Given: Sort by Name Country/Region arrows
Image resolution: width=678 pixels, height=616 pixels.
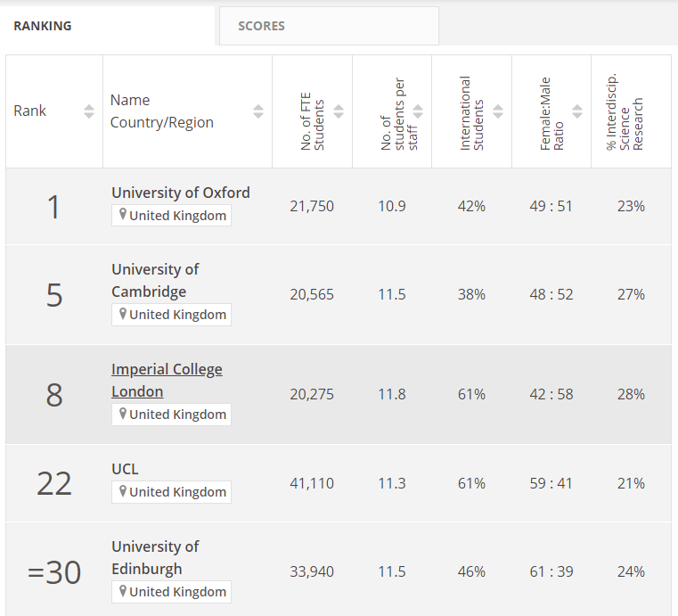Looking at the screenshot, I should click(x=258, y=111).
